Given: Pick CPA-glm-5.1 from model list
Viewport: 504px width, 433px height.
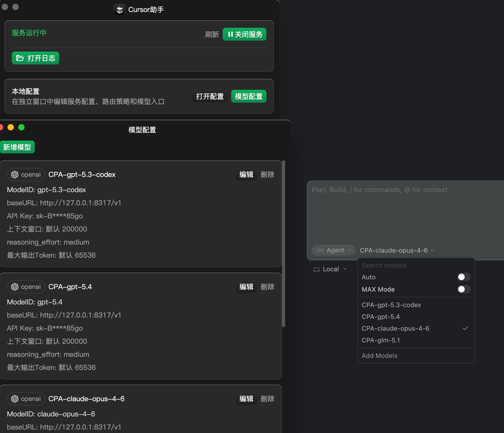Looking at the screenshot, I should [416, 340].
